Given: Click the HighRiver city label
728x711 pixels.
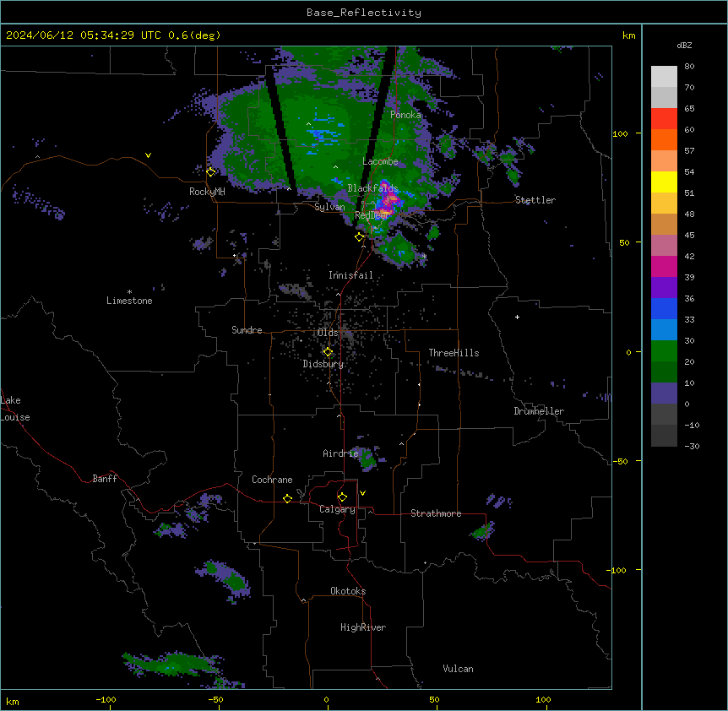Looking at the screenshot, I should [363, 627].
